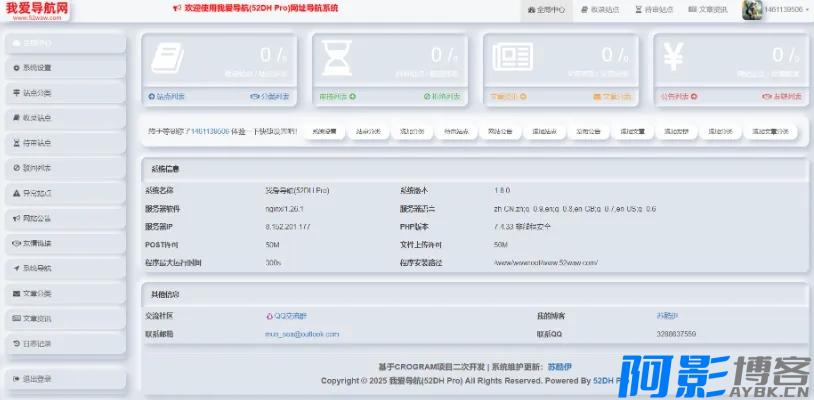Click the circle icon beside 站点列表 card link
Image resolution: width=814 pixels, height=400 pixels.
[x=152, y=96]
